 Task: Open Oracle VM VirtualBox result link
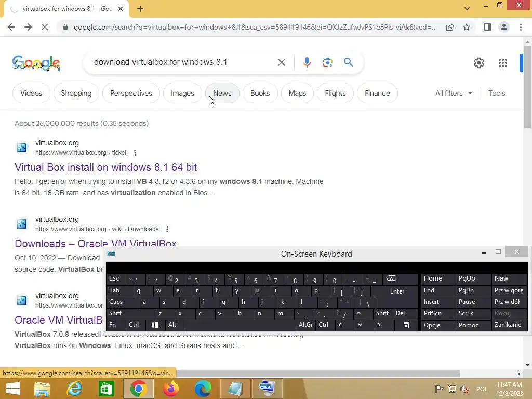[x=58, y=320]
